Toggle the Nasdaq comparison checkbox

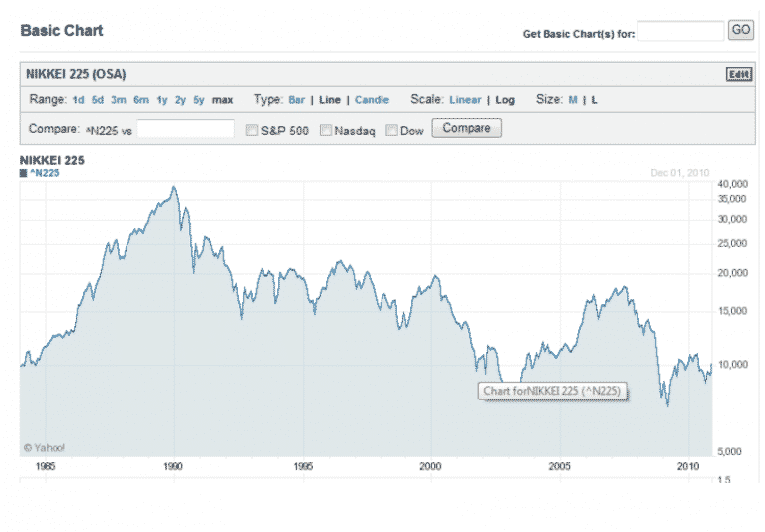[x=325, y=130]
